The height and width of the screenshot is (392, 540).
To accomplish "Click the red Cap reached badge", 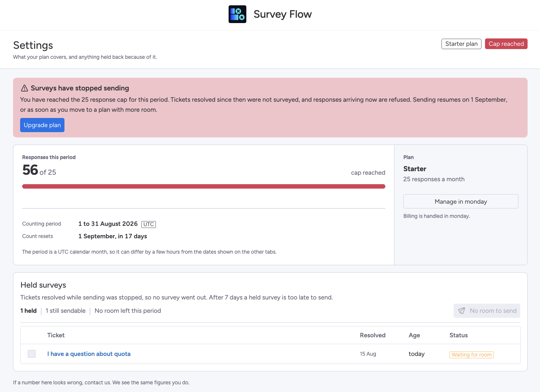I will 506,44.
